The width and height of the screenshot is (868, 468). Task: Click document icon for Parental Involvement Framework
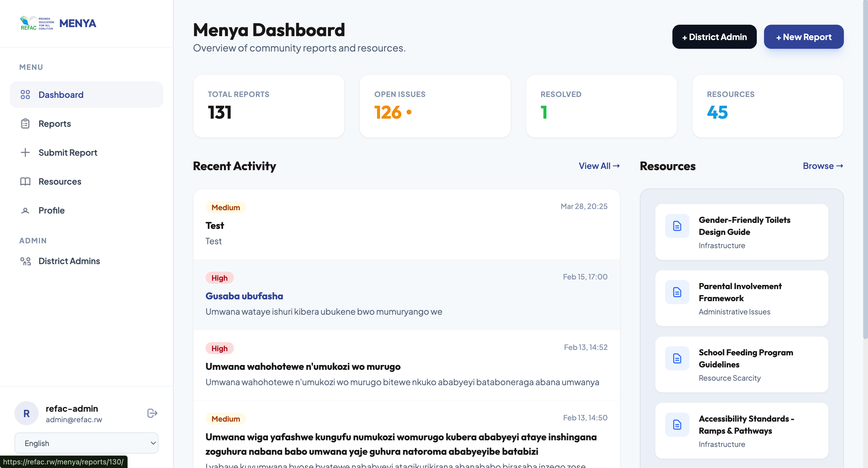(x=677, y=292)
